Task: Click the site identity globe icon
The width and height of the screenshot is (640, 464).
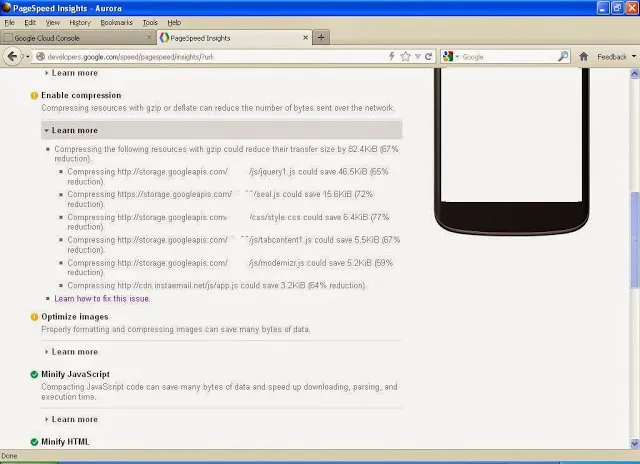Action: pos(40,57)
